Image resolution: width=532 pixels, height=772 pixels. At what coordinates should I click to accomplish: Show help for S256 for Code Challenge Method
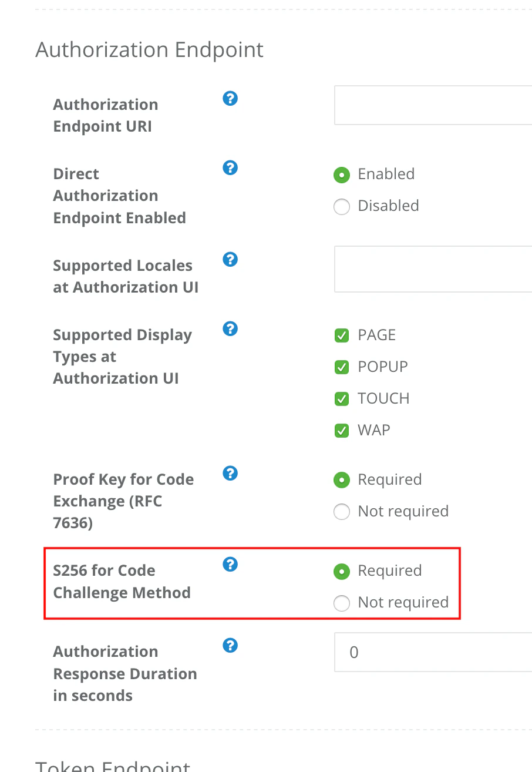click(x=230, y=565)
